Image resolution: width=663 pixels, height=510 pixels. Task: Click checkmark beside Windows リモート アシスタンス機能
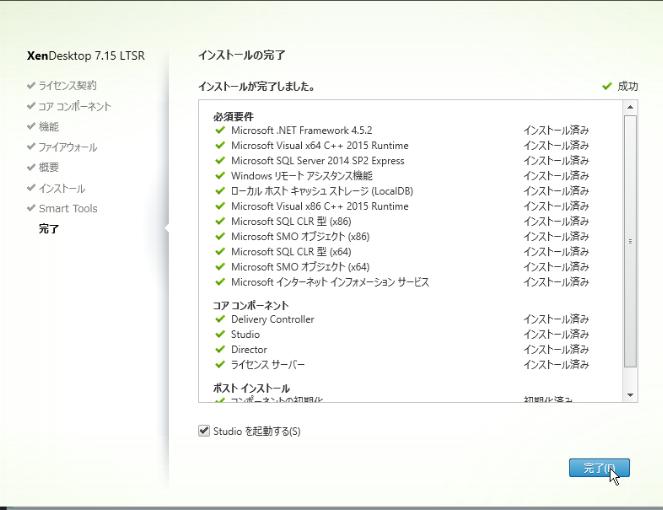220,175
